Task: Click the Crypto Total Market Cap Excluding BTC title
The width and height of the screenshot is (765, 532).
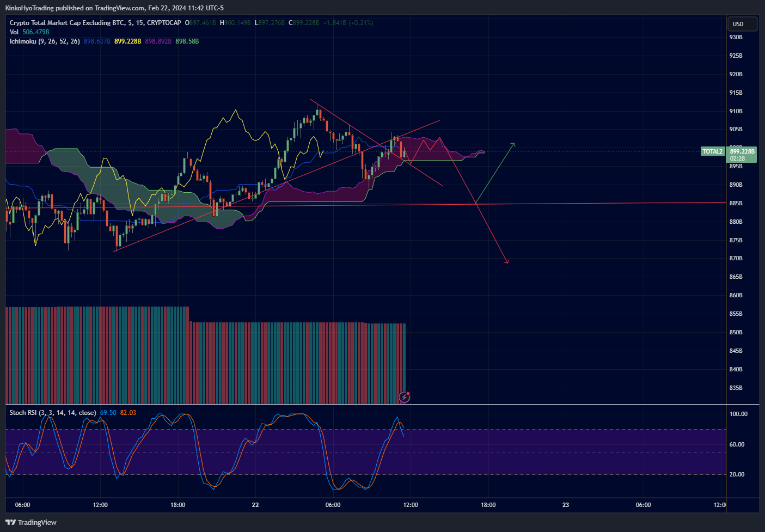Action: click(68, 23)
